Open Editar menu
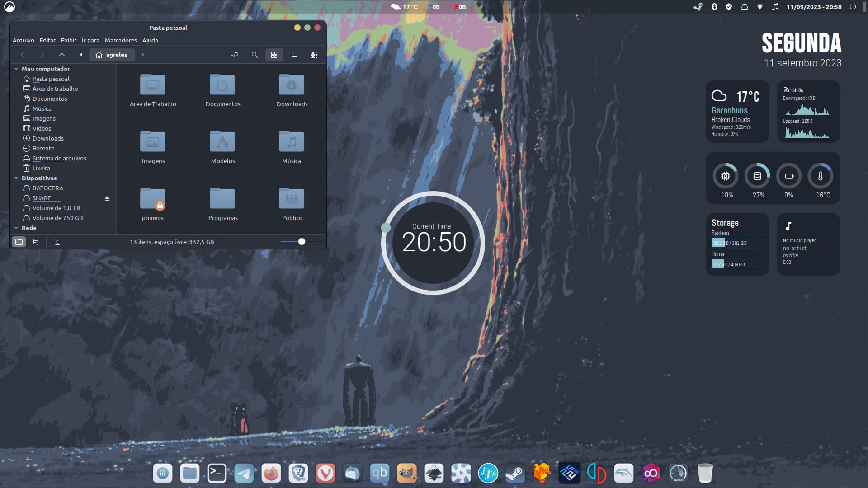 [47, 40]
